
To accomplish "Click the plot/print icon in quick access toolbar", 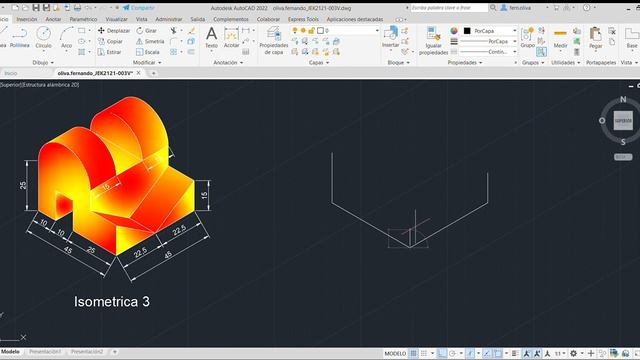I will pos(77,8).
